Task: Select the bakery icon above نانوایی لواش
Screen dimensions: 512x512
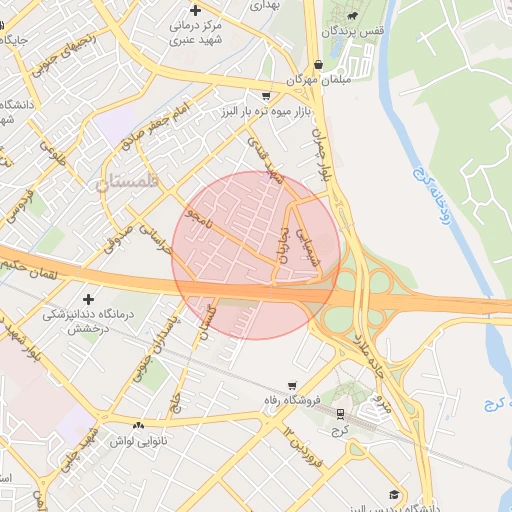Action: click(x=138, y=426)
